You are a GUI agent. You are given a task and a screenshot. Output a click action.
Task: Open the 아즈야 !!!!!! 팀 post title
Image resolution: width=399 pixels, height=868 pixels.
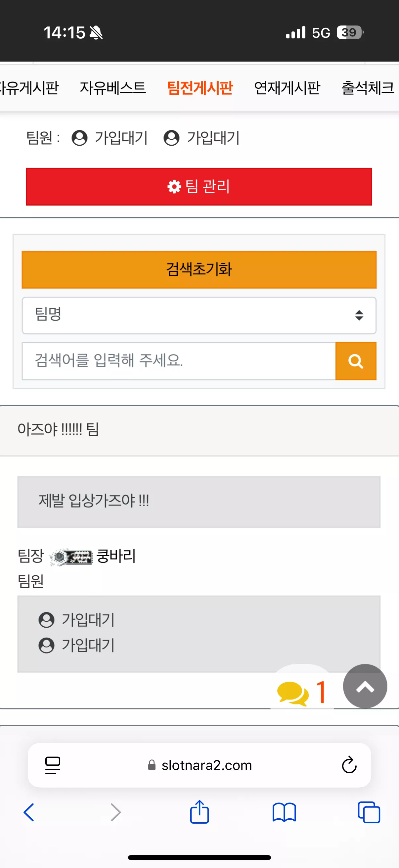pyautogui.click(x=58, y=430)
